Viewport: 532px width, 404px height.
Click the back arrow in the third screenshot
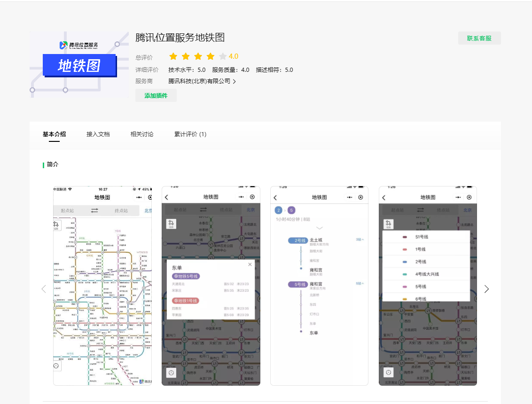point(275,198)
